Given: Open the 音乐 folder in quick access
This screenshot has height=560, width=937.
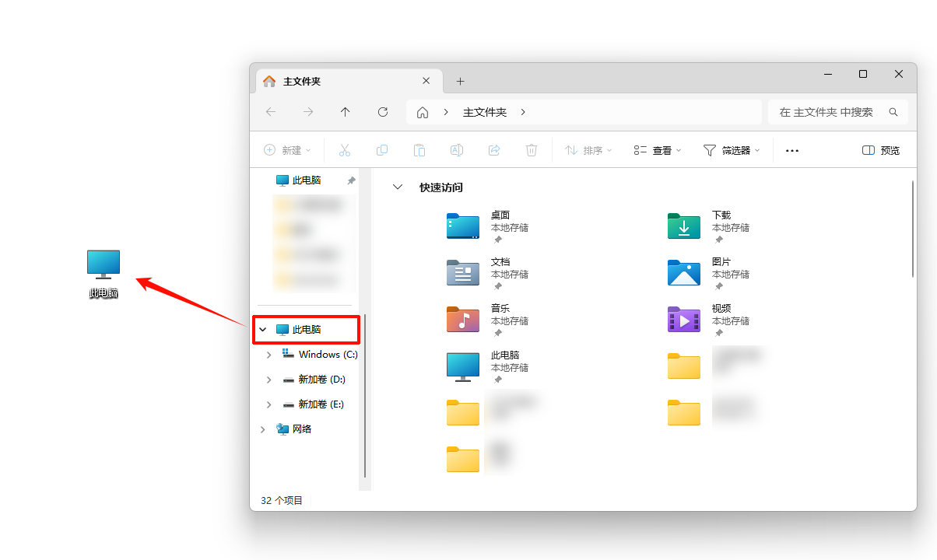Looking at the screenshot, I should pos(487,319).
